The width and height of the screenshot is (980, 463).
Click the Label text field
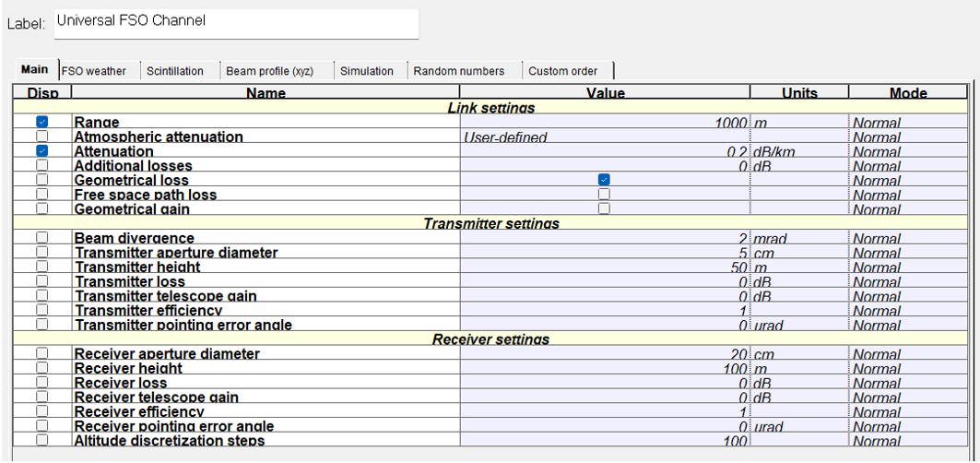point(236,24)
